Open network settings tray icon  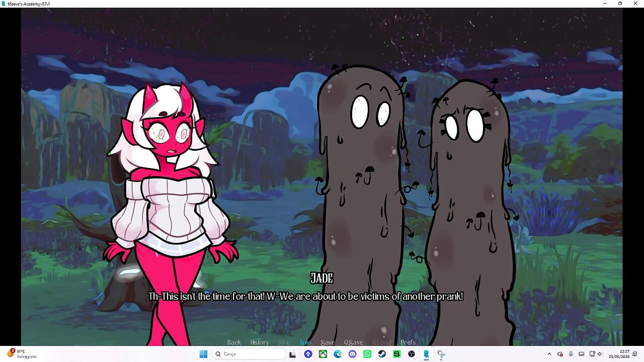592,354
